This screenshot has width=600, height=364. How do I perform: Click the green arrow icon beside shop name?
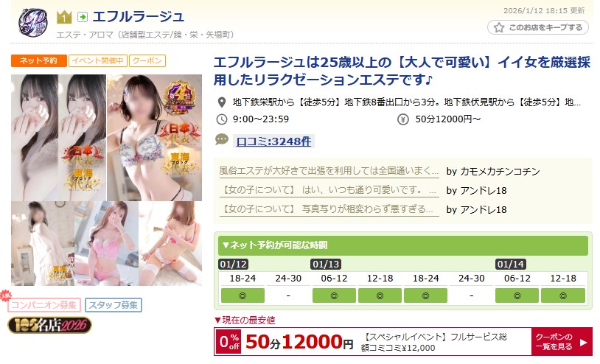83,17
